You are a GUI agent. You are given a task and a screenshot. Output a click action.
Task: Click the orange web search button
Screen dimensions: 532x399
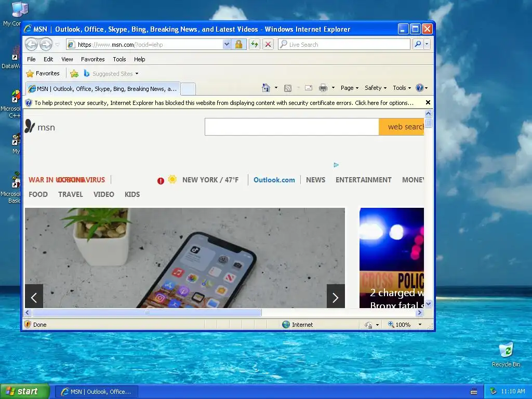(x=402, y=127)
